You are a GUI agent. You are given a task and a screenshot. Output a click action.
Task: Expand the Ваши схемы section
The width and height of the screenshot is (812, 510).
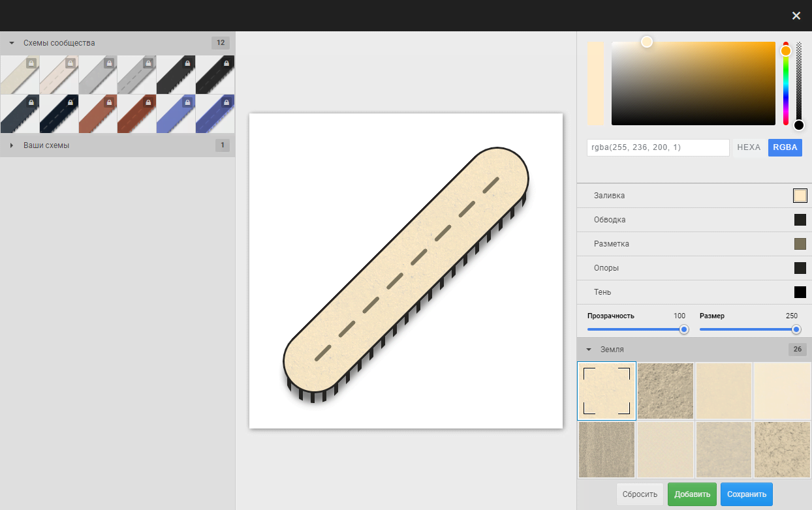[12, 145]
